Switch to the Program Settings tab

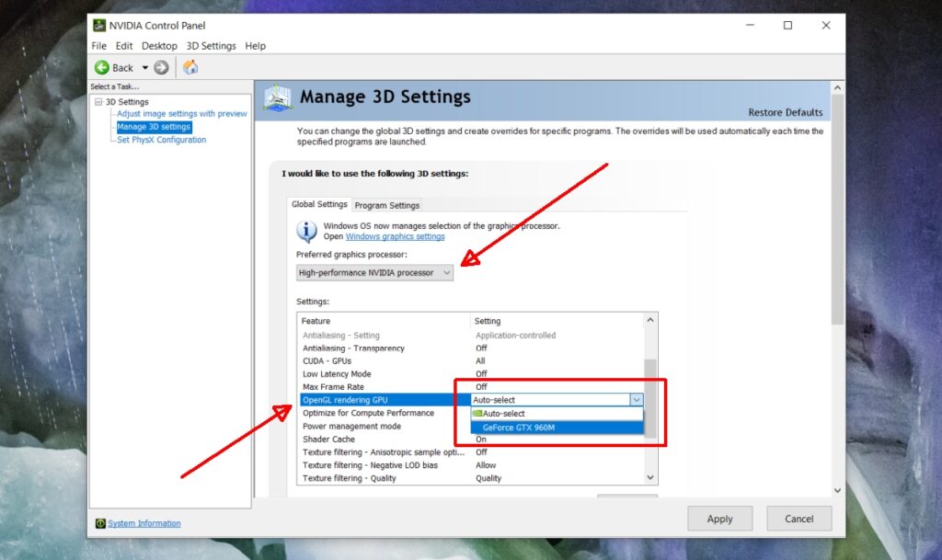click(x=386, y=205)
